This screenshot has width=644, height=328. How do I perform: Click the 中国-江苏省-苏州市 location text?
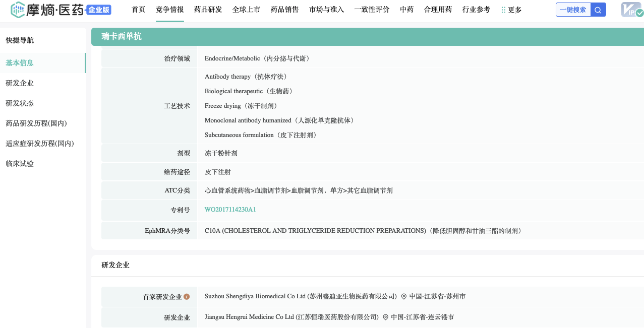437,297
